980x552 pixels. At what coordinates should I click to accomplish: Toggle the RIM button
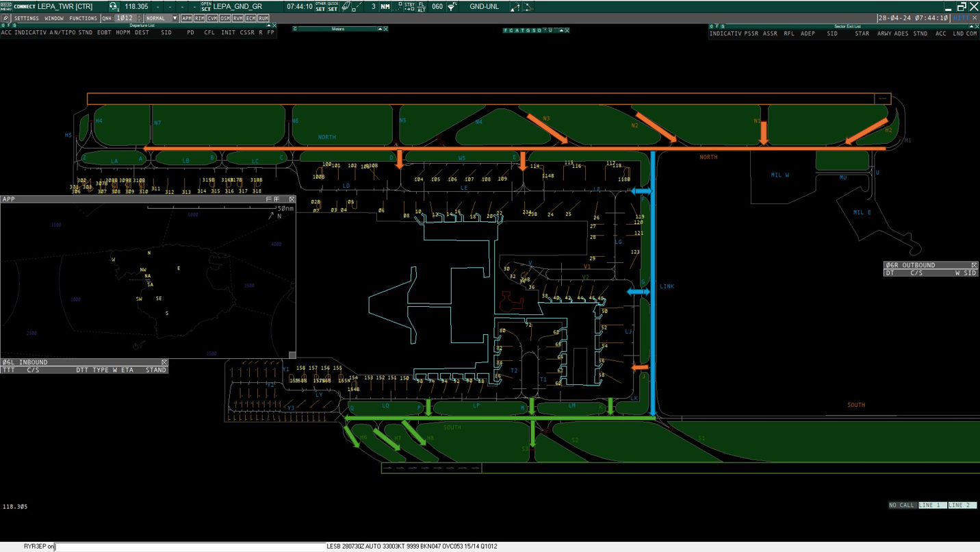(199, 18)
